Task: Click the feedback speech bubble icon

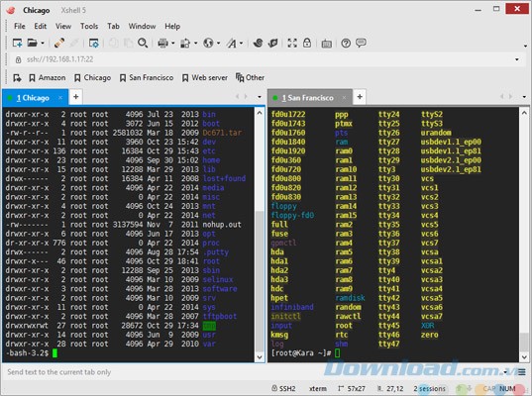Action: (361, 43)
